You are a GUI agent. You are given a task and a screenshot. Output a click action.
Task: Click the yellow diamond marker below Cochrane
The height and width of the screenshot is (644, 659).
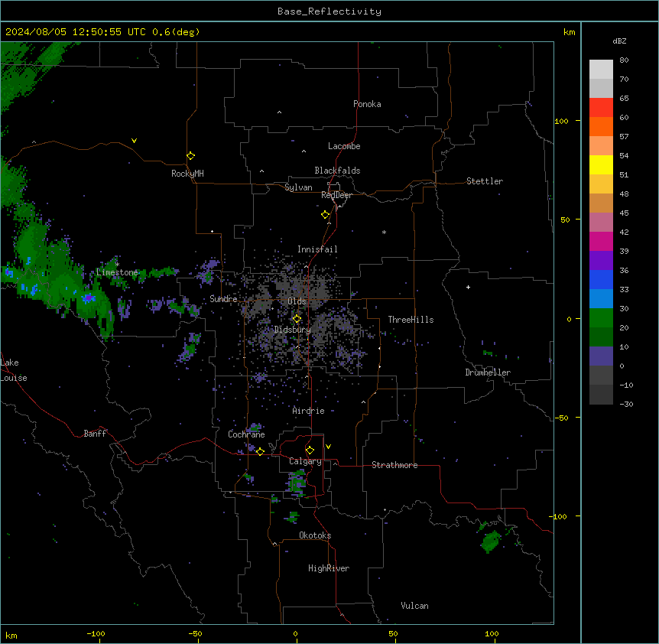click(260, 451)
